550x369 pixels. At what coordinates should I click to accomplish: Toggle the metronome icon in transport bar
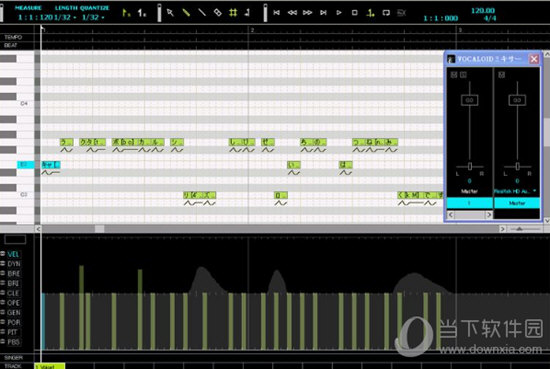coord(370,13)
